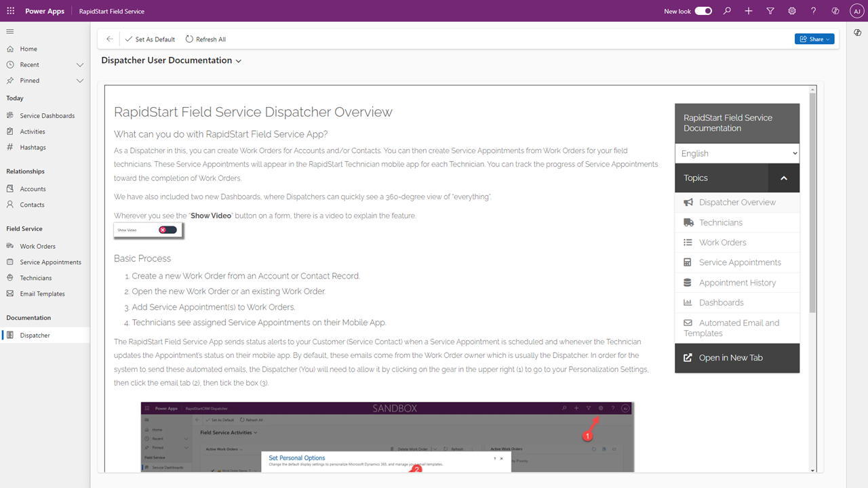Click the Power Apps title text
868x488 pixels.
tap(45, 11)
